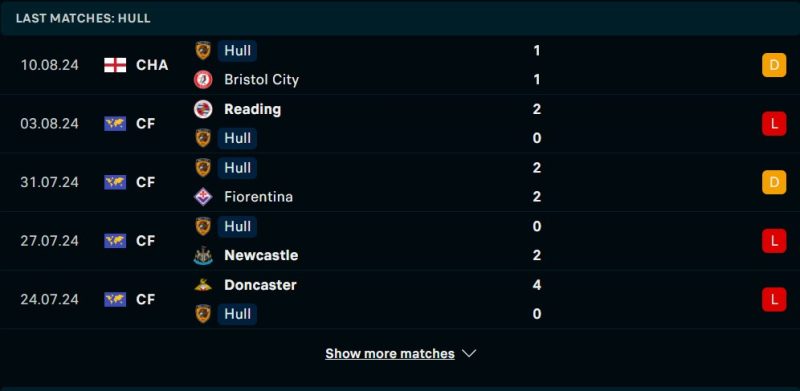Click the draw badge for Hull vs Bristol City
Screen dimensions: 800x391
(774, 65)
